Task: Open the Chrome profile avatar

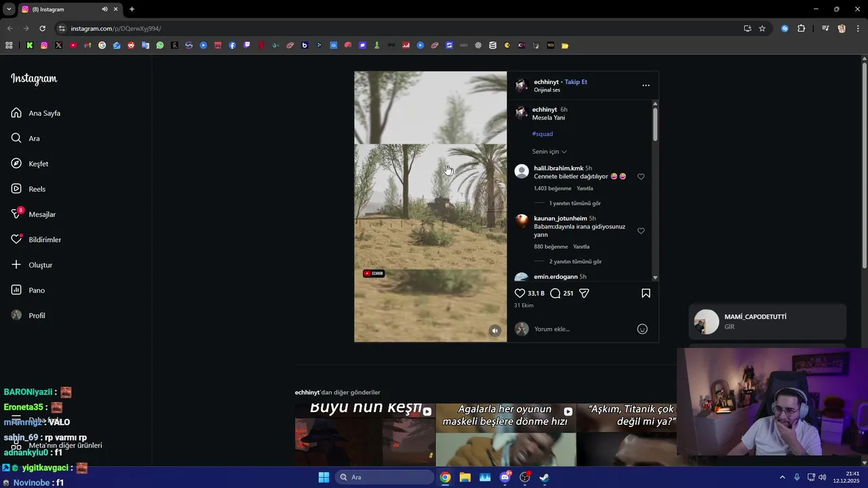Action: tap(842, 28)
